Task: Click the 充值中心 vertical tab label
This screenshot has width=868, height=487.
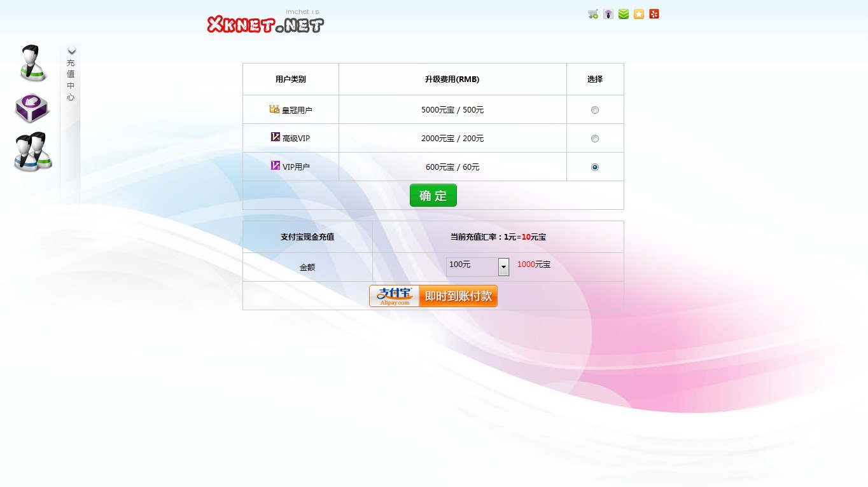Action: pyautogui.click(x=71, y=80)
